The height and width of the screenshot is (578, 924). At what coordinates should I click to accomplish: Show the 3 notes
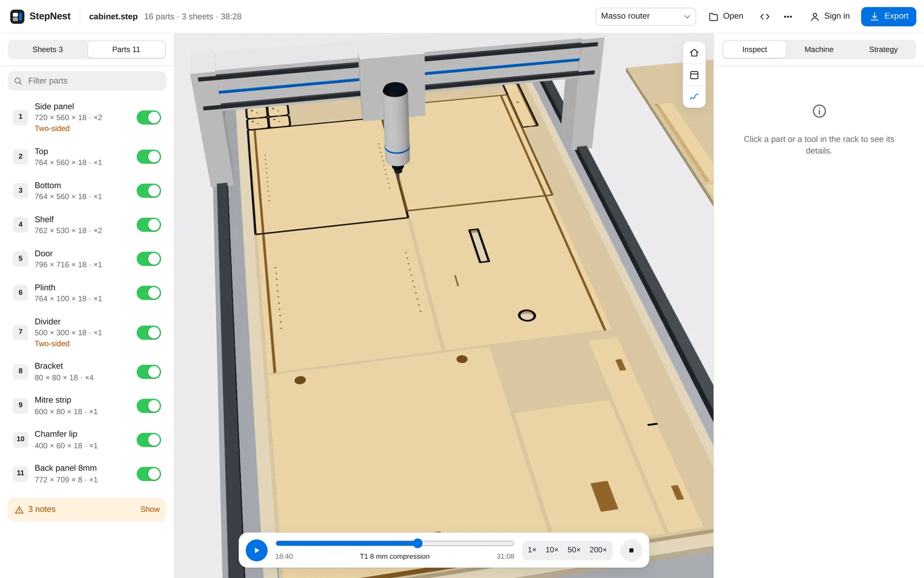pos(150,510)
